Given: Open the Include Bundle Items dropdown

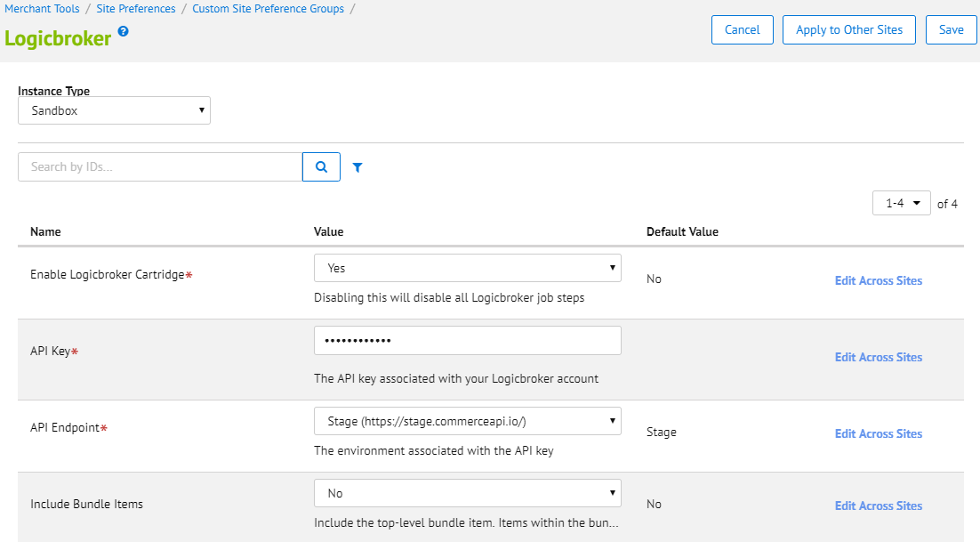Looking at the screenshot, I should click(467, 493).
